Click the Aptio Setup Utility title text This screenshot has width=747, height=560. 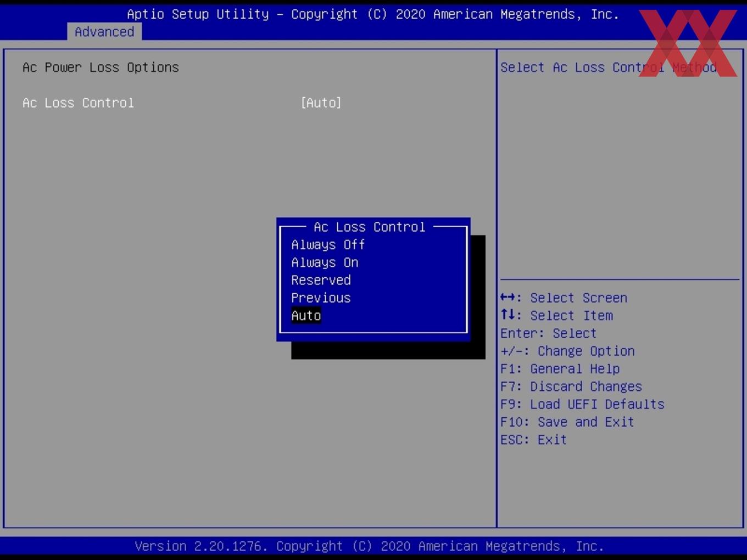tap(373, 14)
